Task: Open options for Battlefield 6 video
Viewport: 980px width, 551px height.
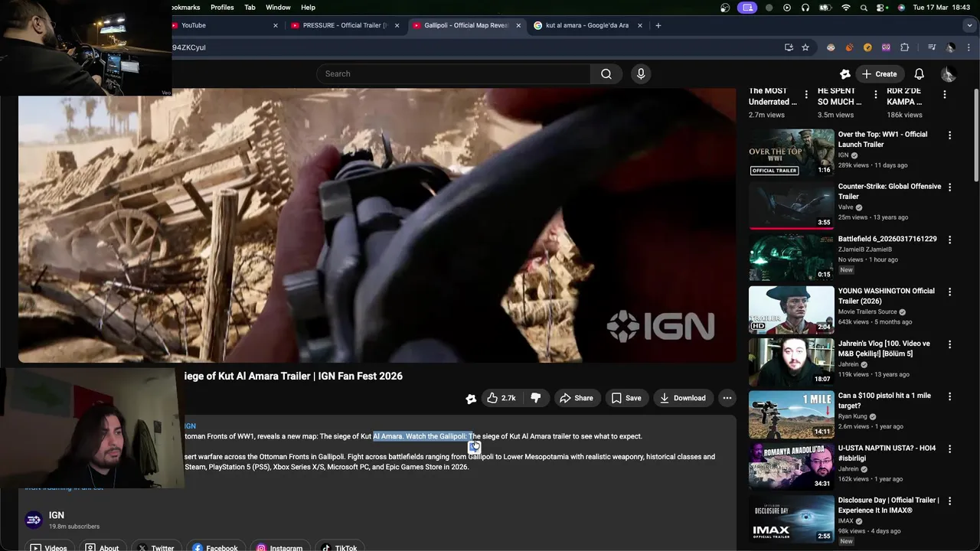Action: click(x=949, y=240)
